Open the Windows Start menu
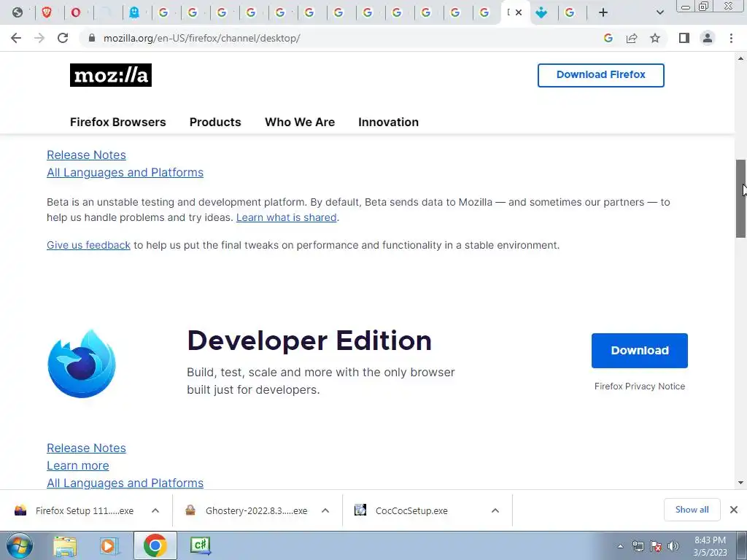 (x=19, y=545)
